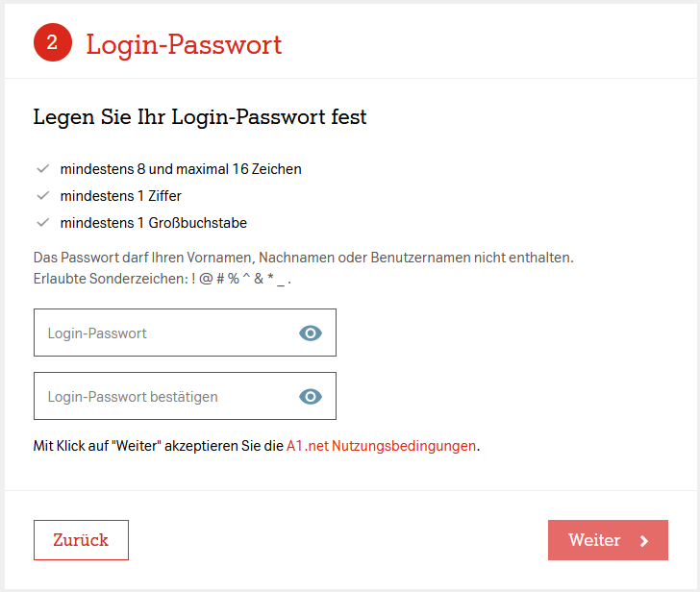Click checkmark beside "mindestens 1 Ziffer"
This screenshot has height=592, width=700.
(x=42, y=196)
